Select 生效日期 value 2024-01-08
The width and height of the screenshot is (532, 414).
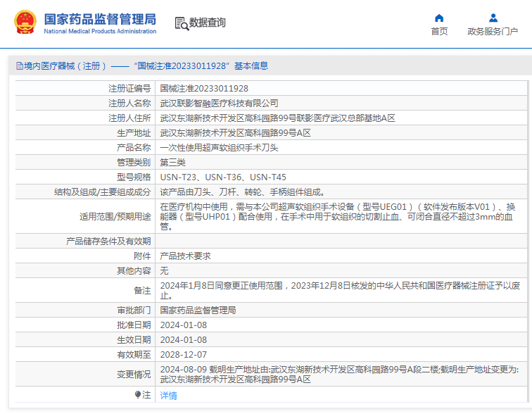point(184,339)
